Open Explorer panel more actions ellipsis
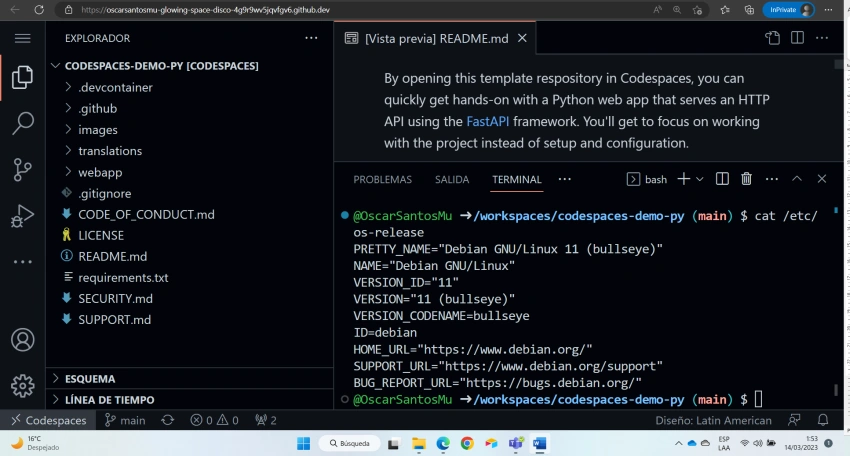The image size is (850, 456). pyautogui.click(x=311, y=38)
